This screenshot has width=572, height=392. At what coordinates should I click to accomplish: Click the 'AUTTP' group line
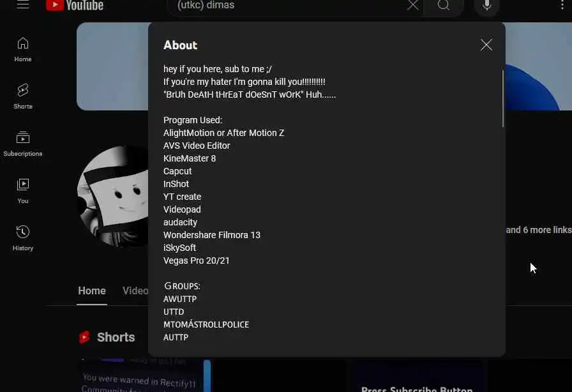(176, 337)
